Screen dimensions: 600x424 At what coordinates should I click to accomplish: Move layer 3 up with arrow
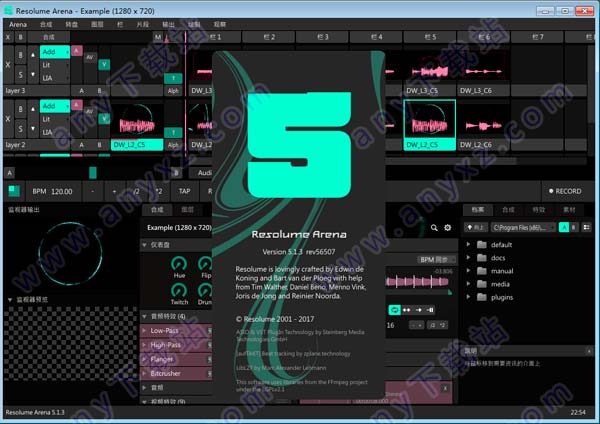[x=33, y=55]
